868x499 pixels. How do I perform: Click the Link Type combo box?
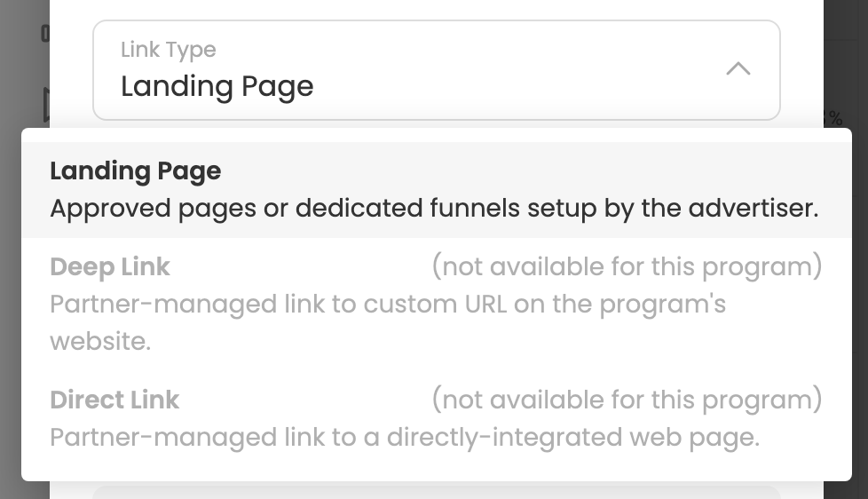tap(436, 70)
